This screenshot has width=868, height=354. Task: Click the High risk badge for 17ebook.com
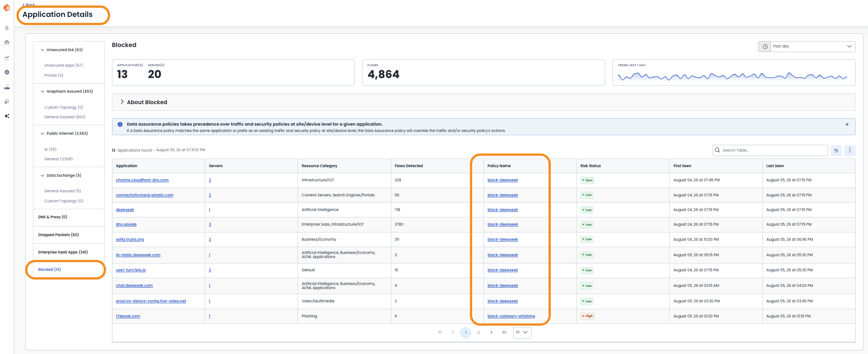pyautogui.click(x=587, y=316)
